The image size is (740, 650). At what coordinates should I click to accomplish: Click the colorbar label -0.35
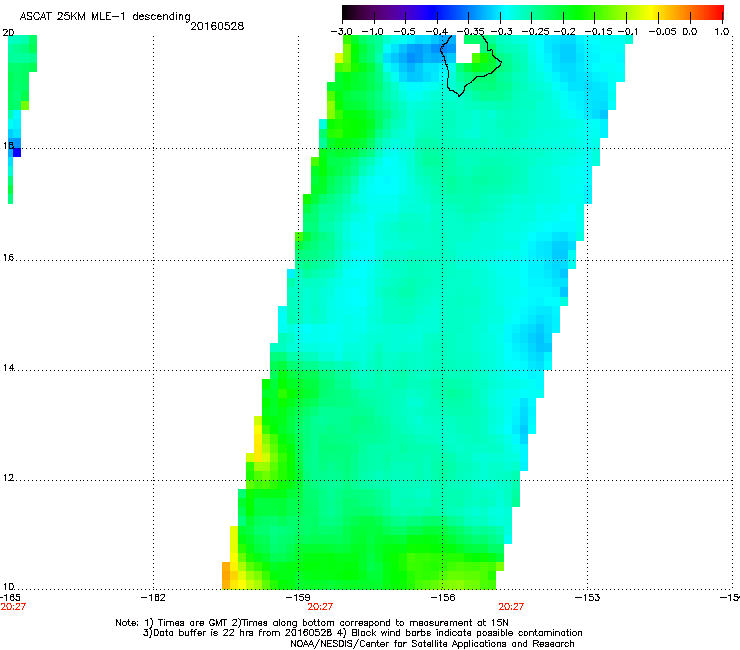[x=471, y=32]
